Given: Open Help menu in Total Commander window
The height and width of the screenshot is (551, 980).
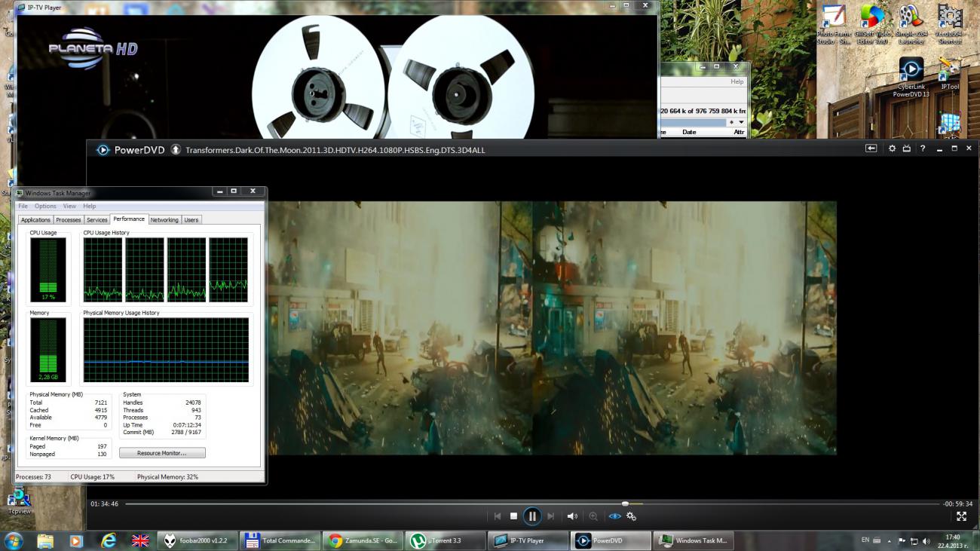Looking at the screenshot, I should tap(737, 81).
